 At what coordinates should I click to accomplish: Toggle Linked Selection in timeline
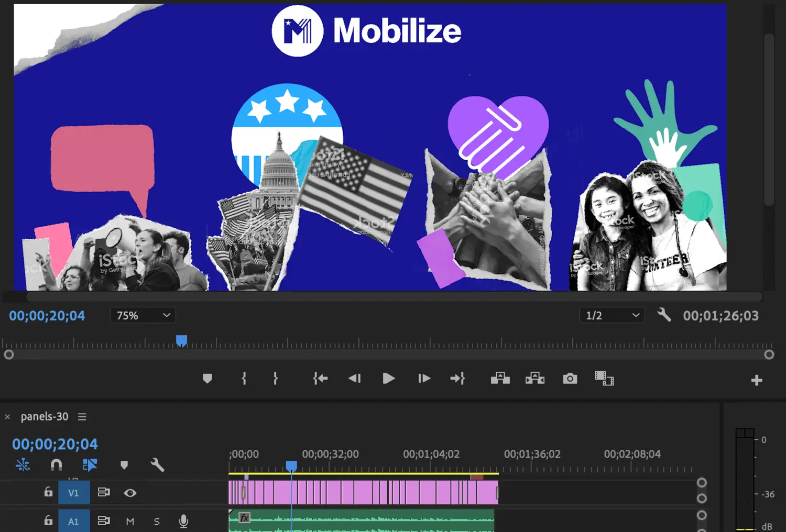(x=90, y=464)
